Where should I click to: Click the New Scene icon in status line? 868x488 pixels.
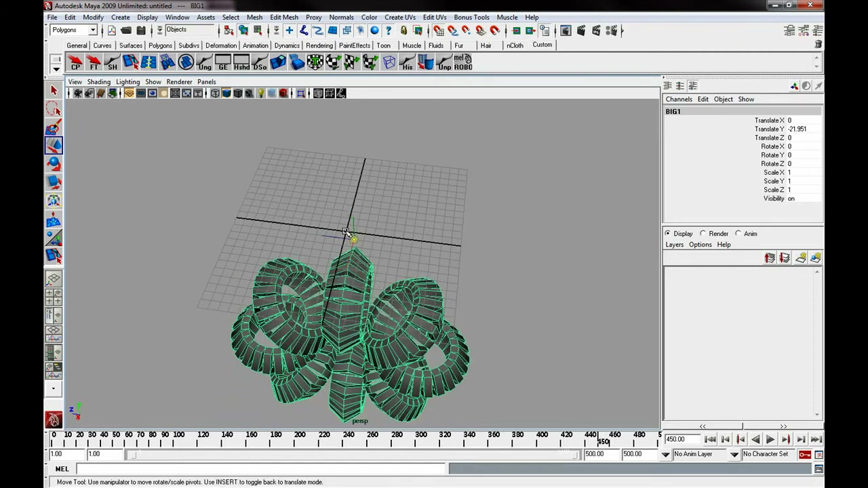point(111,30)
